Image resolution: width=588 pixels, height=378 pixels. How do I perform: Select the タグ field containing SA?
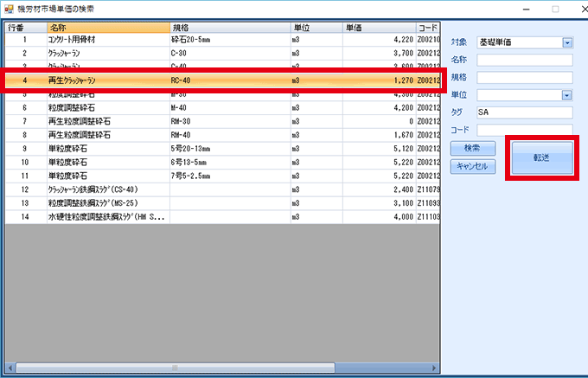coord(525,112)
